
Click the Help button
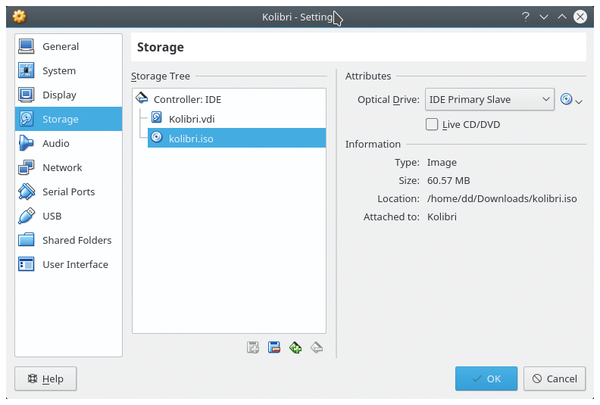pyautogui.click(x=46, y=379)
